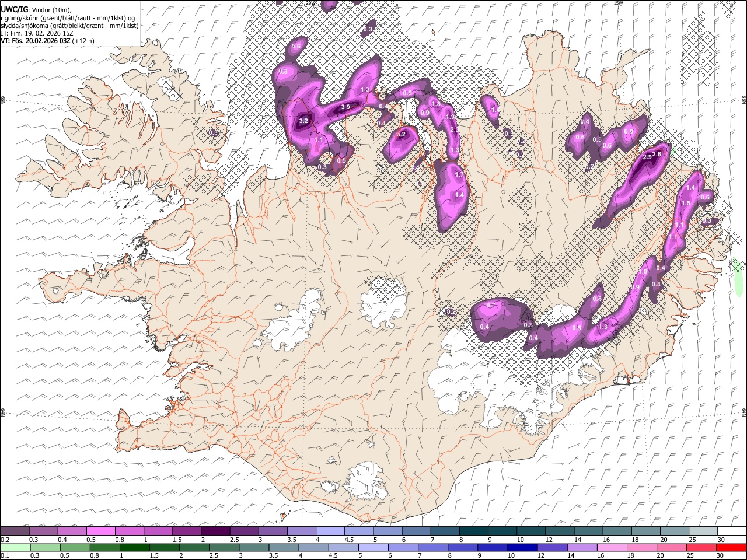The height and width of the screenshot is (560, 747).
Task: Select lower rain scale swatch labeled 20
Action: pos(672,548)
